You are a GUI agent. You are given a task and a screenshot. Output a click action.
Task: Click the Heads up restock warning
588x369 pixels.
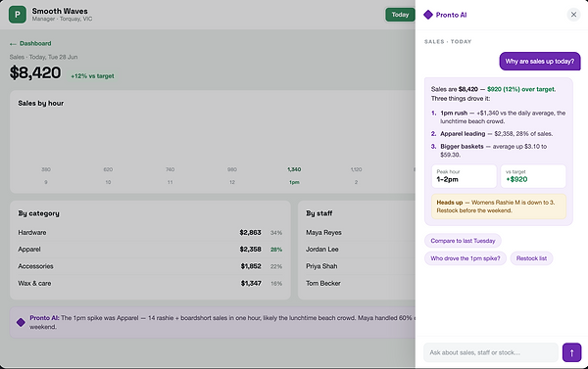tap(499, 207)
